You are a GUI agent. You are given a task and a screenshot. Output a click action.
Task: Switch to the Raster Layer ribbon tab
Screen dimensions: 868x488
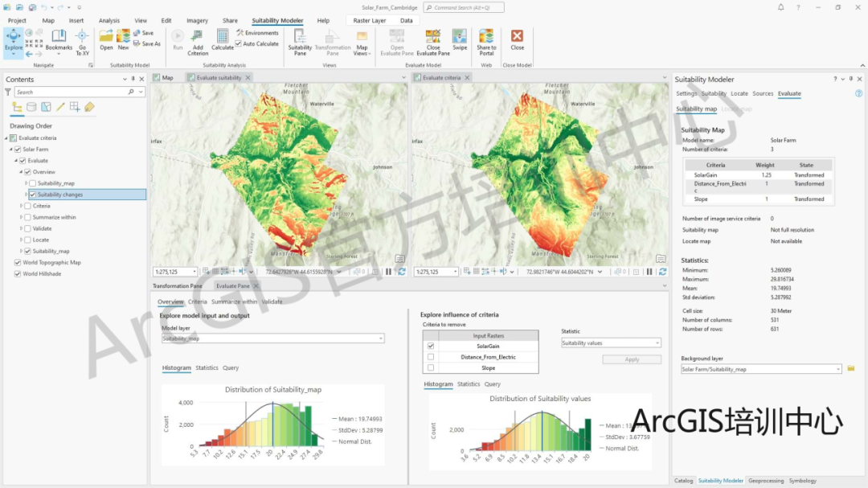tap(369, 20)
